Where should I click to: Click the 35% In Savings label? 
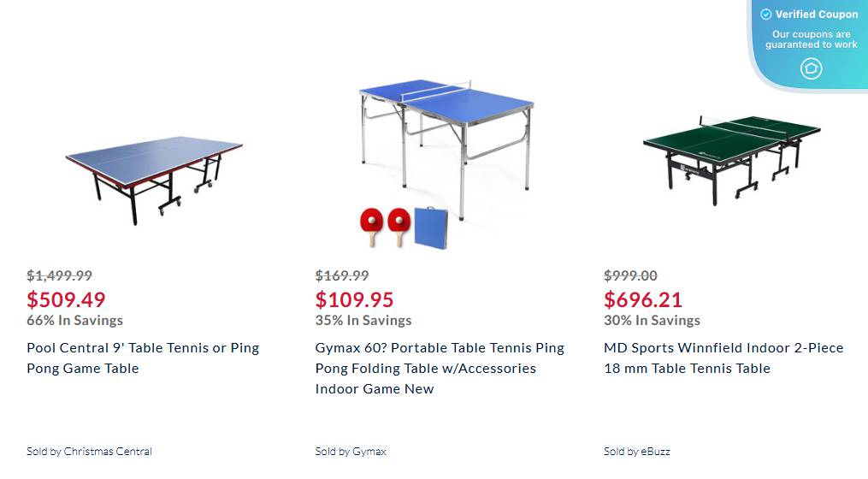[x=363, y=320]
